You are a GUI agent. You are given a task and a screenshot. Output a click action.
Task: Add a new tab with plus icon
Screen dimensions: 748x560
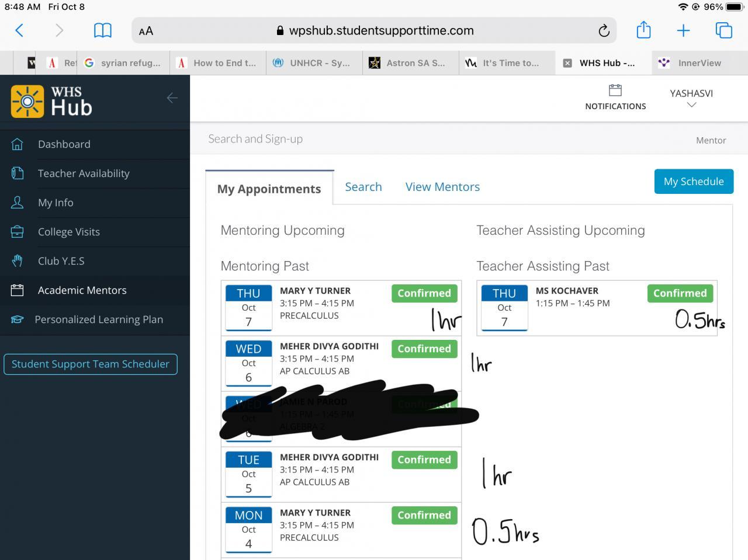coord(683,30)
